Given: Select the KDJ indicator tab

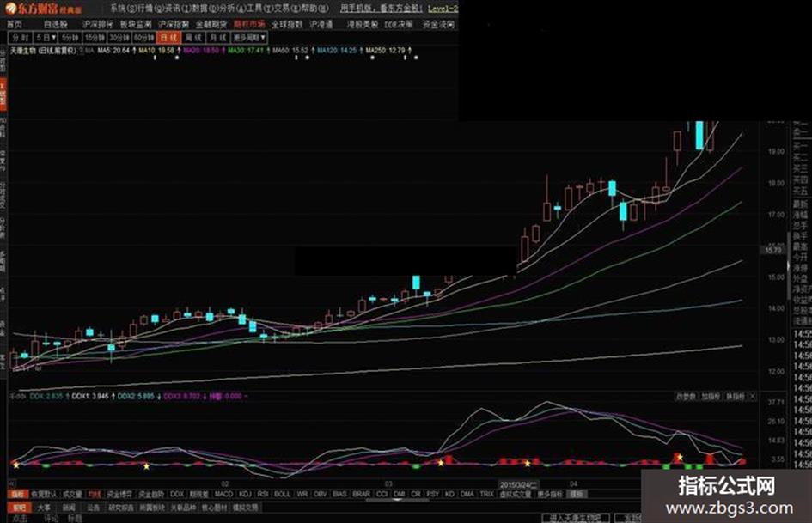Looking at the screenshot, I should (246, 495).
